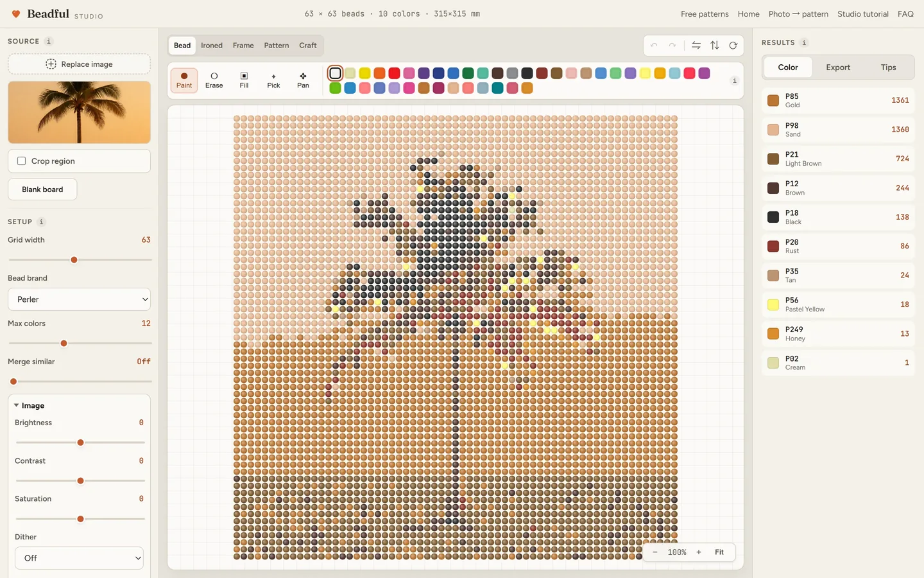Open the Craft view tab
The image size is (924, 578).
point(308,46)
